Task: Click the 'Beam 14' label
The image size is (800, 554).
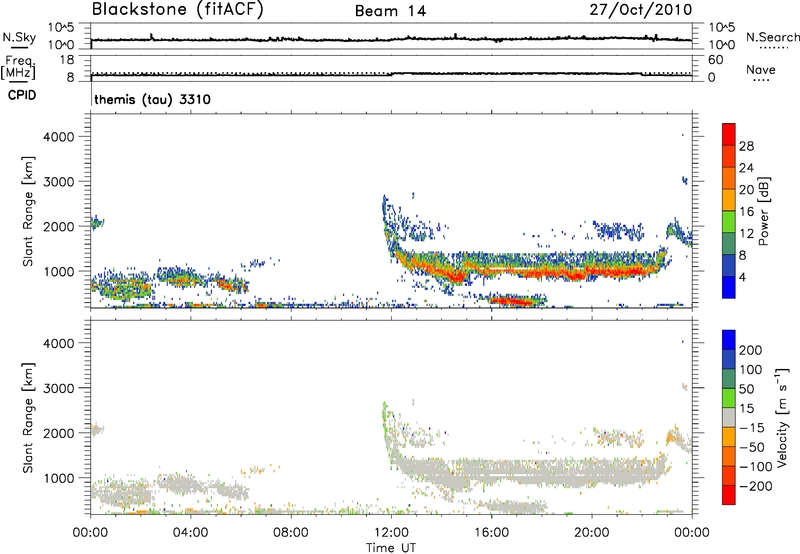Action: 390,11
